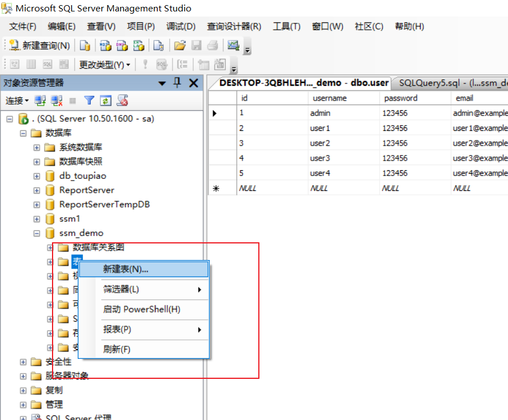Open the Activity Monitor icon

(233, 45)
